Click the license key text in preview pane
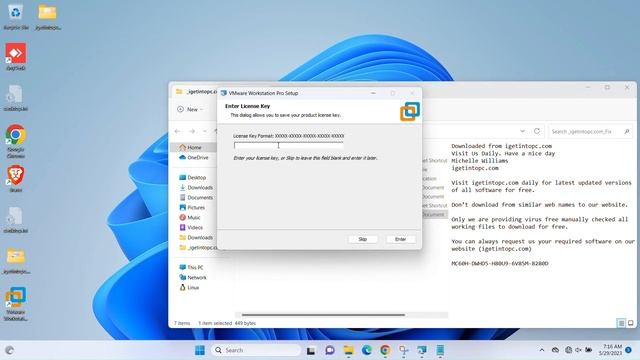Screen dimensions: 640x360 (x=500, y=264)
